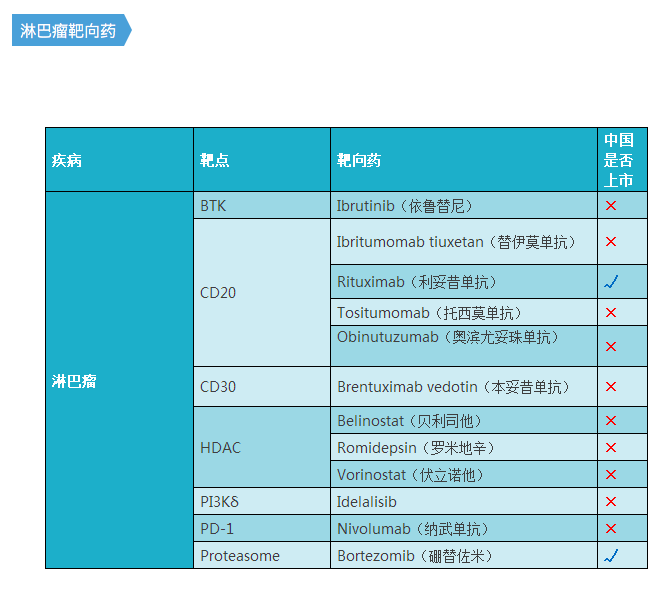Select the 疾病 column header

[119, 160]
